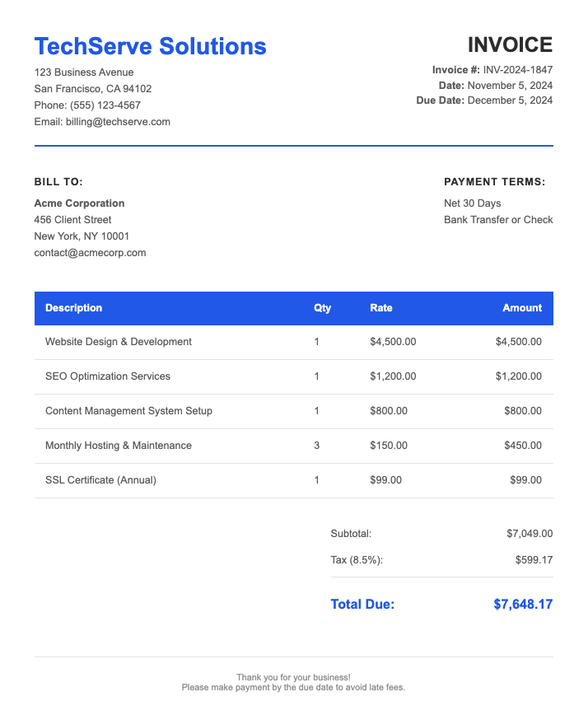The height and width of the screenshot is (715, 588).
Task: Click the billing@techserve.com email address
Action: 118,122
